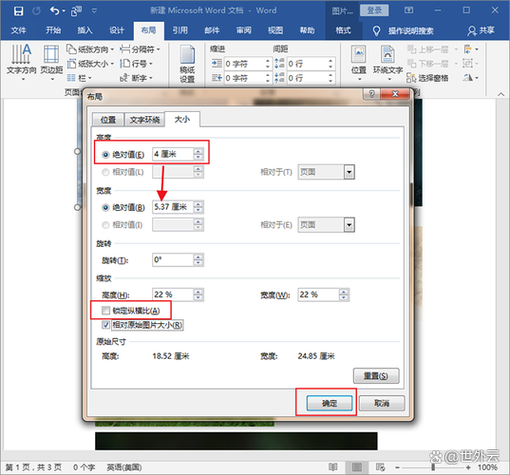
Task: Click the zoom slider in status bar
Action: (x=433, y=467)
